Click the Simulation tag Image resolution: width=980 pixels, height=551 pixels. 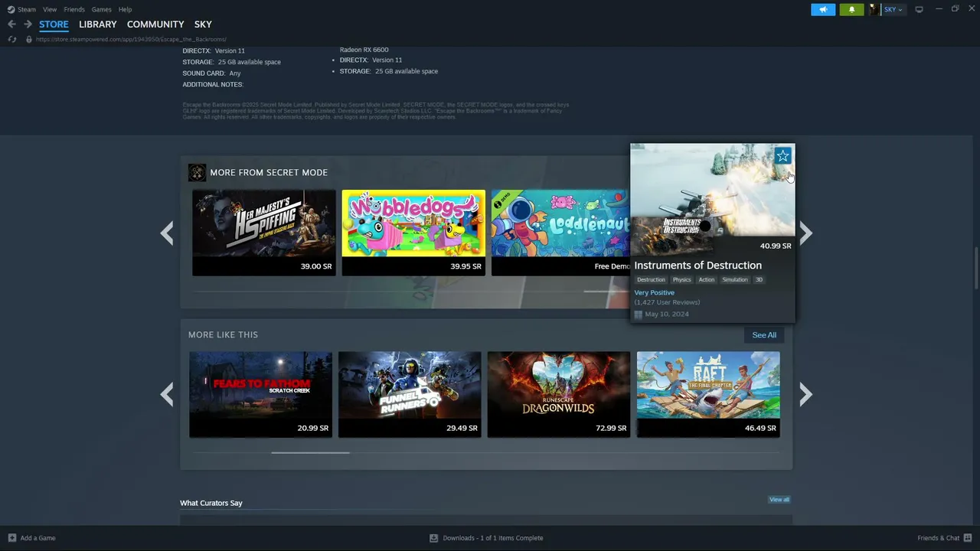point(735,280)
